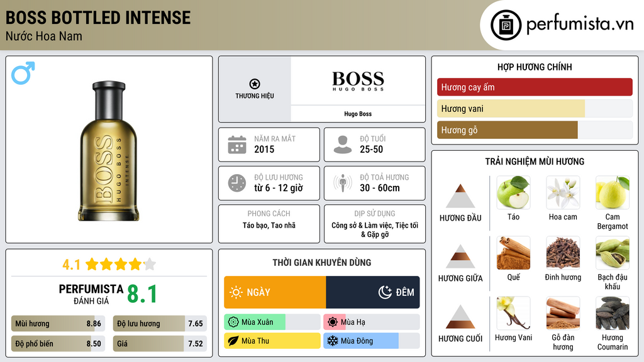Viewport: 644px width, 362px height.
Task: Click the snowflake icon next to Mùa Đông
Action: (332, 341)
